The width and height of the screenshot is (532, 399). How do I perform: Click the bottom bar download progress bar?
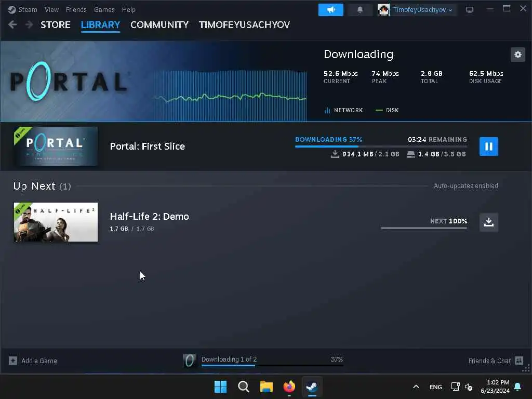(x=272, y=365)
